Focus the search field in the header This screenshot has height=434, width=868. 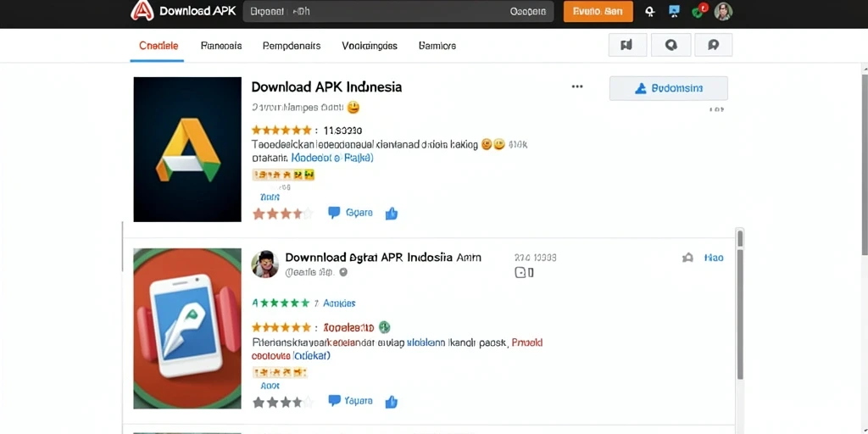pyautogui.click(x=398, y=11)
